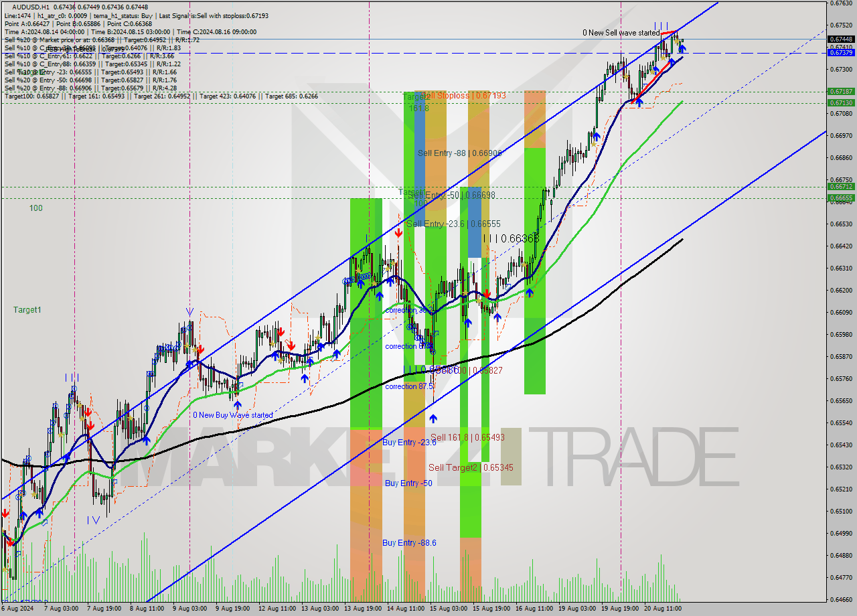Click the 'Sell Target2 | 0.65345' label
Screen dimensions: 857x616
[x=471, y=467]
